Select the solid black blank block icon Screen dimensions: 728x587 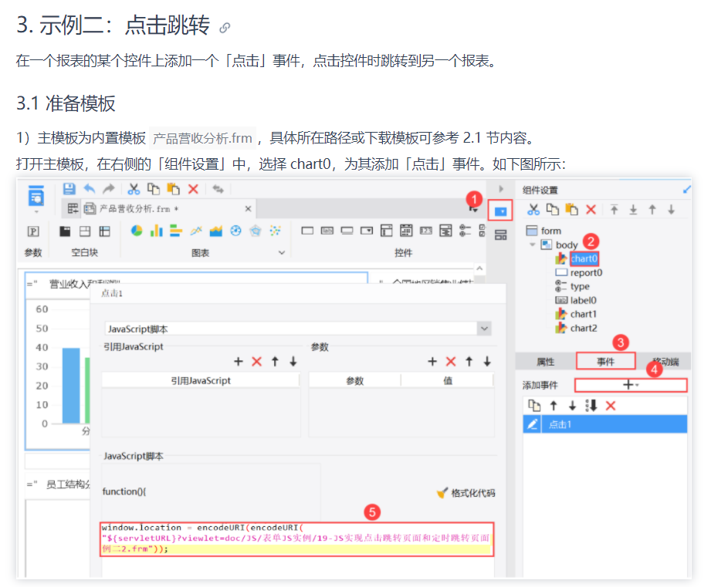coord(65,231)
